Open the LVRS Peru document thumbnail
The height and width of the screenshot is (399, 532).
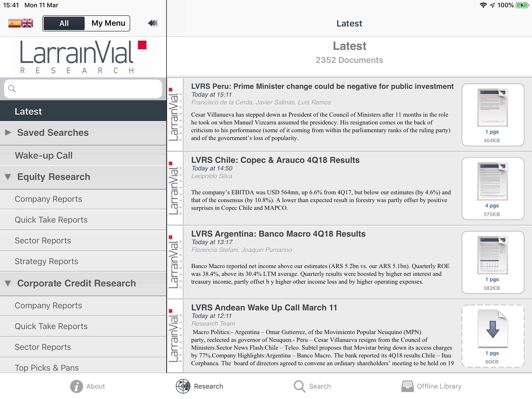click(x=493, y=115)
